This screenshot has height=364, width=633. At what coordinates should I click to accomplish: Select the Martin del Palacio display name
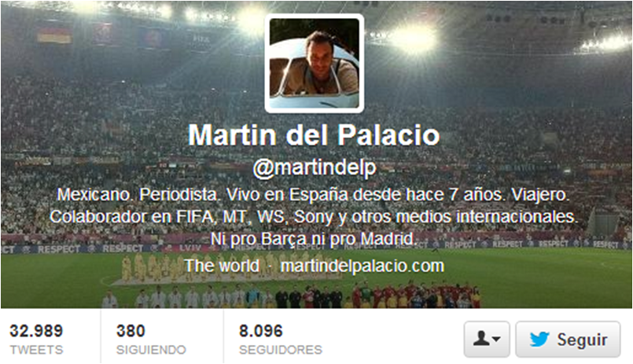click(x=314, y=134)
